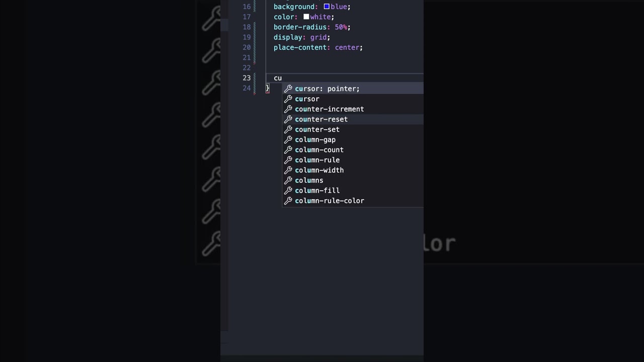Click line number 22 in the gutter

[x=247, y=68]
